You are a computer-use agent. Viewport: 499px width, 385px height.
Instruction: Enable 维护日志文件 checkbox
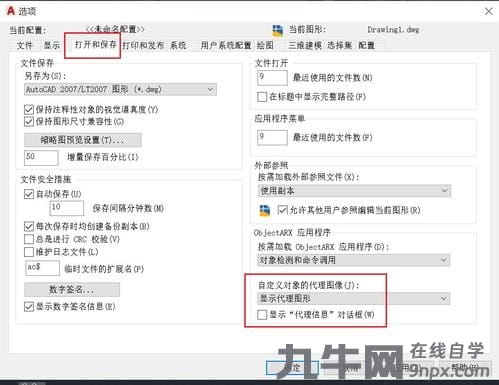tap(29, 252)
